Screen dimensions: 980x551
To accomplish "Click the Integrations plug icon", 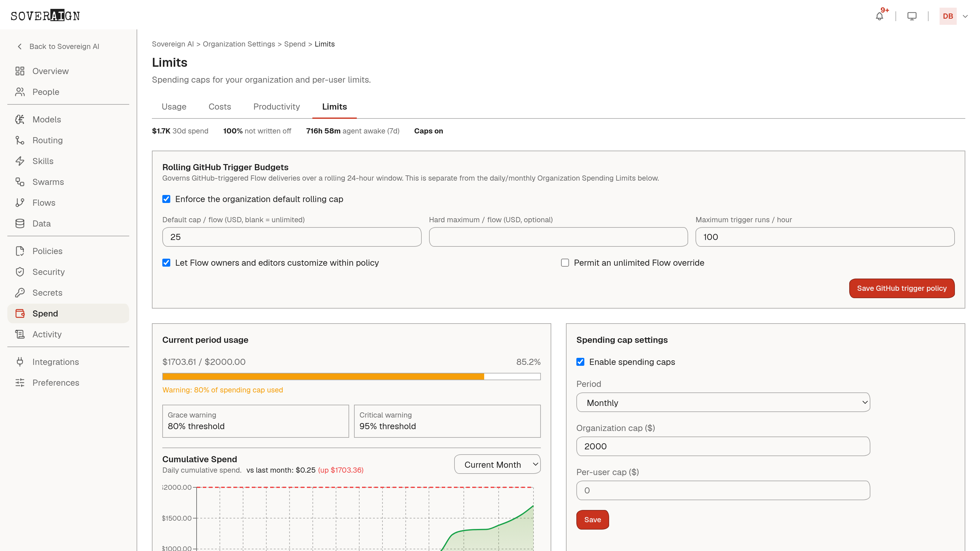I will (x=20, y=362).
